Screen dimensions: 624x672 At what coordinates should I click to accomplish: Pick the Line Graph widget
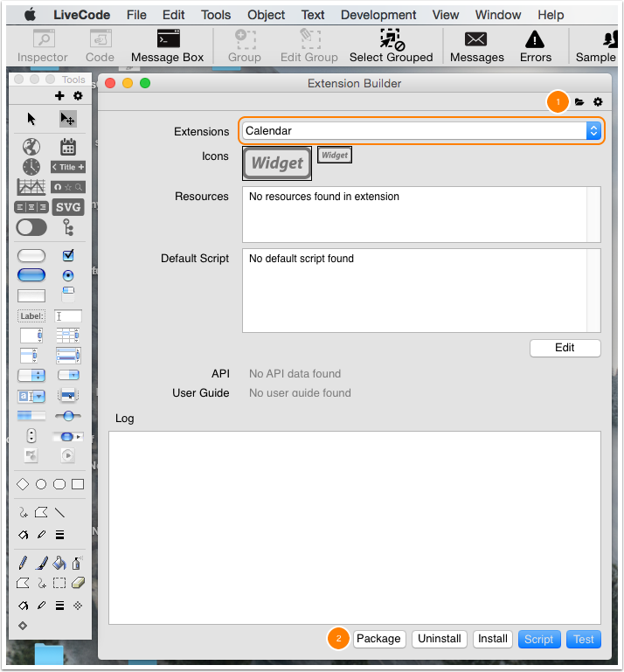[x=31, y=187]
